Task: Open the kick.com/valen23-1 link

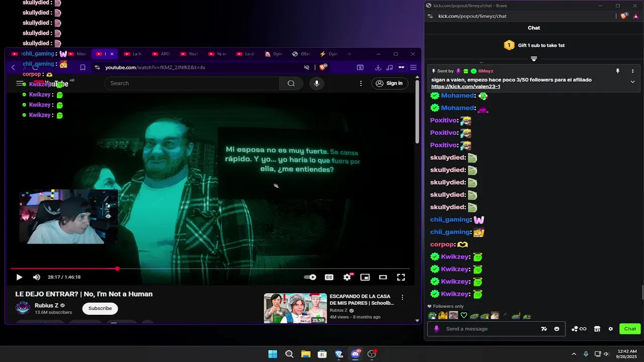Action: (x=465, y=86)
